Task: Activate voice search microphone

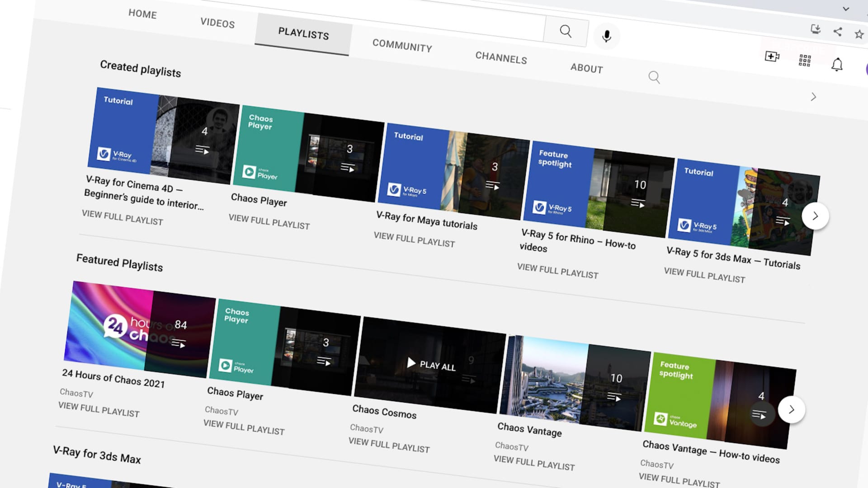Action: 607,36
